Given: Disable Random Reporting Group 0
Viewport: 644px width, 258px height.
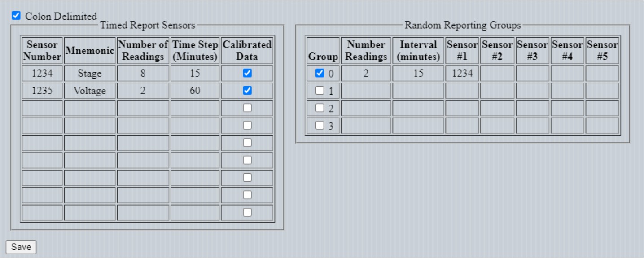Looking at the screenshot, I should click(319, 73).
